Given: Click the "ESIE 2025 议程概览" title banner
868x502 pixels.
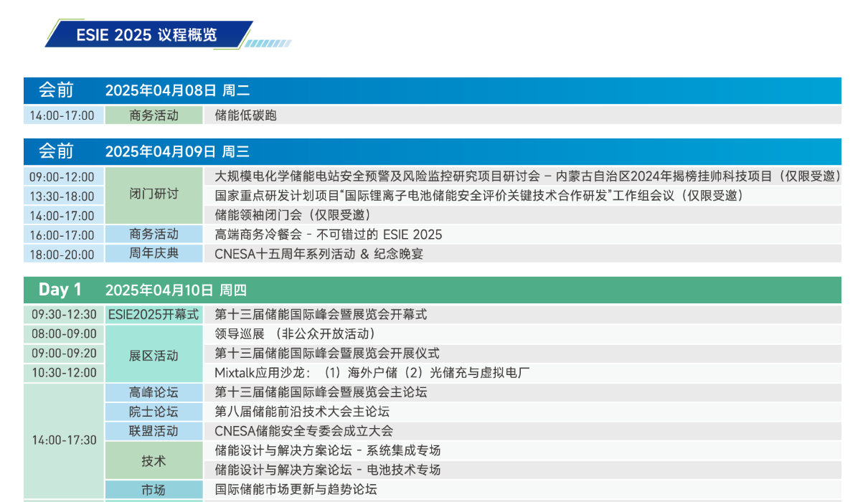Looking at the screenshot, I should click(147, 34).
